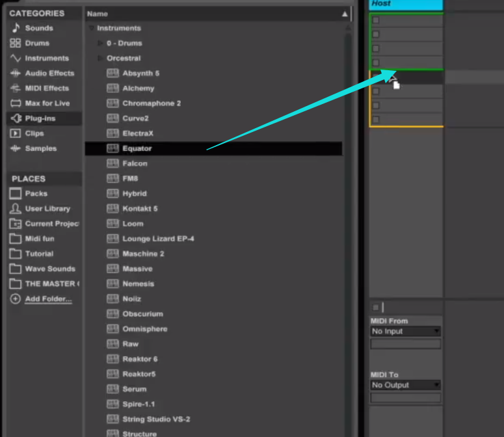Click the Midi fun folder icon
This screenshot has height=437, width=504.
[15, 239]
